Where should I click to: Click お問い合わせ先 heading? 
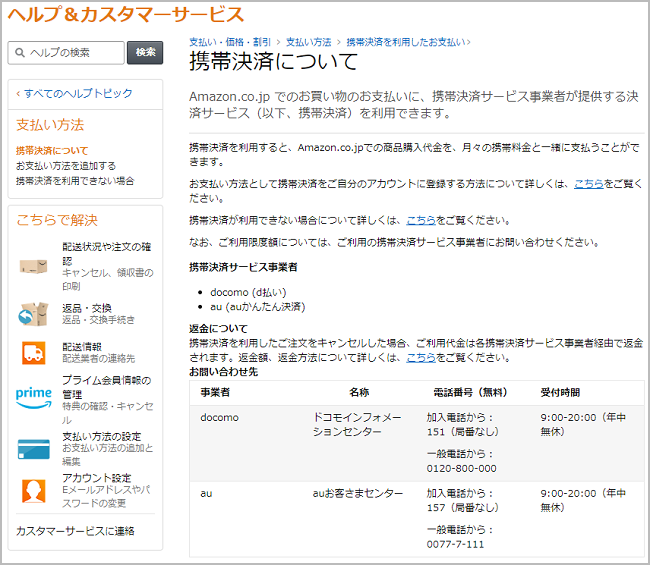tap(223, 372)
